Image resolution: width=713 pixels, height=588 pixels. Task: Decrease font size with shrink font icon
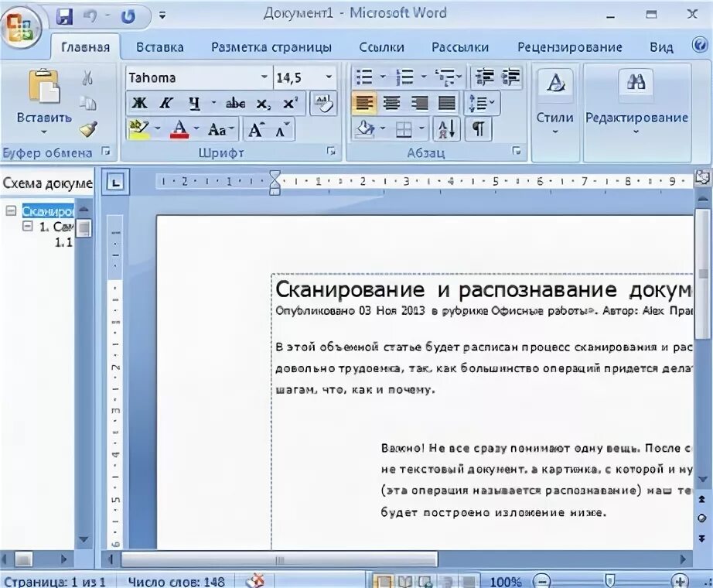[x=282, y=130]
